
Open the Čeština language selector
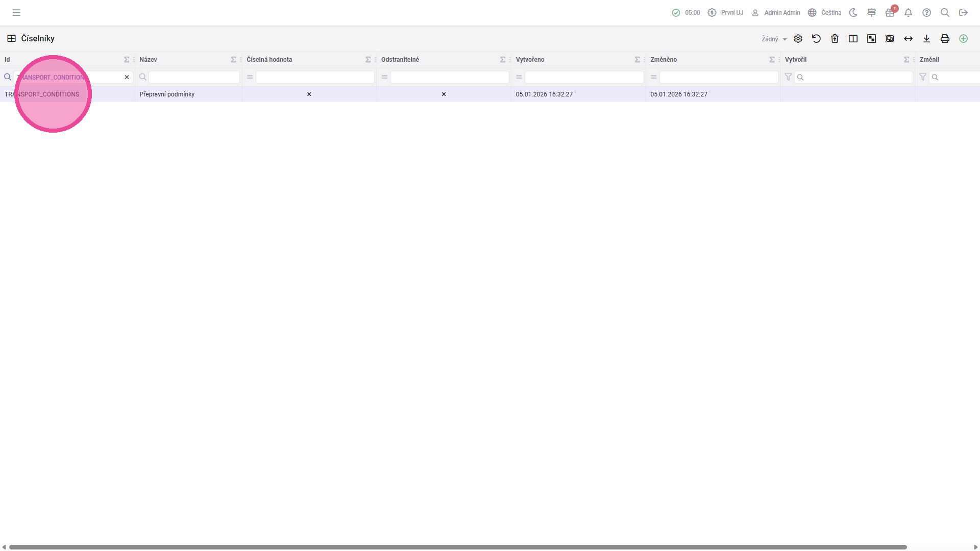(824, 13)
